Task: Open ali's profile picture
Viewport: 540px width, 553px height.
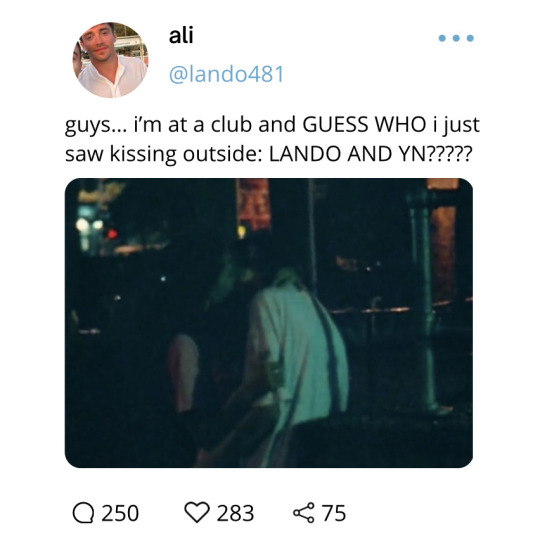Action: tap(110, 60)
